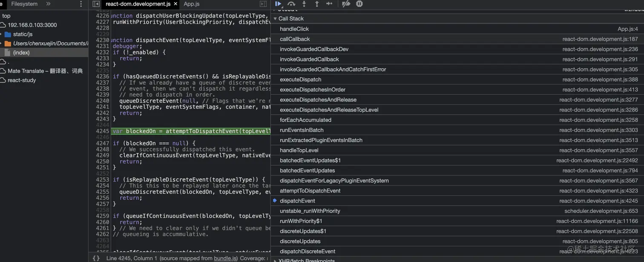Resume script execution with the play icon
The height and width of the screenshot is (262, 644).
pos(278,4)
